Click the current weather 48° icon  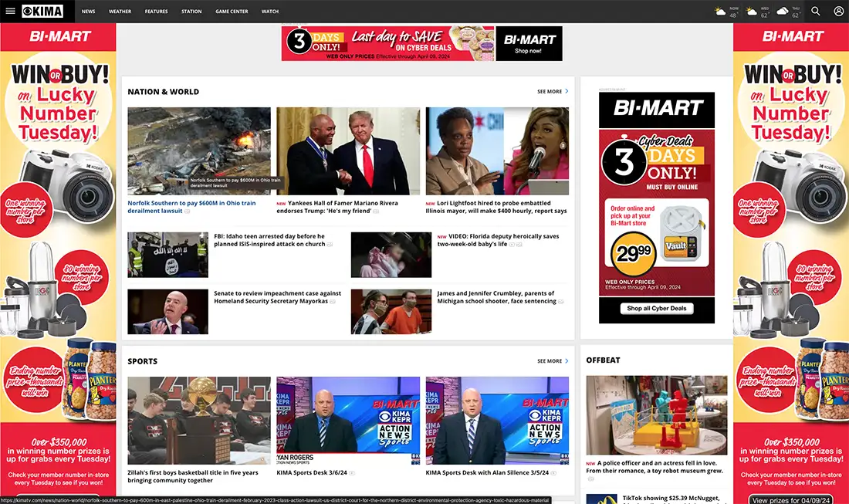(x=720, y=12)
